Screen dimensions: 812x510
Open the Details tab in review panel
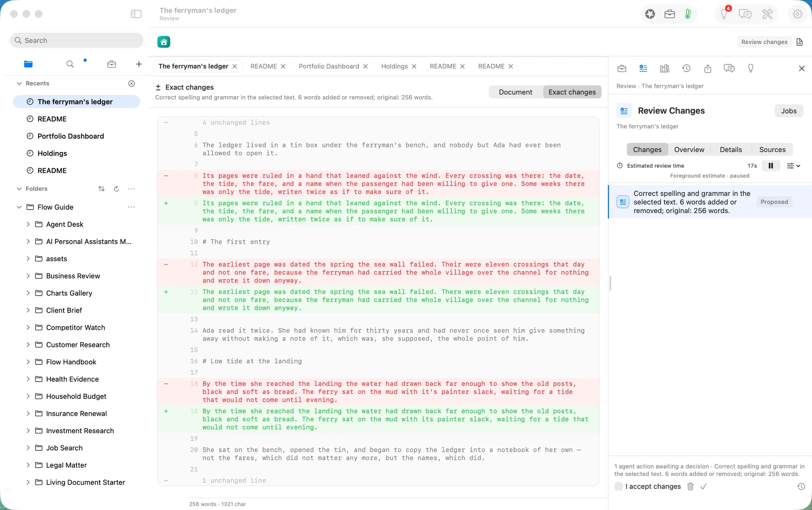pyautogui.click(x=731, y=150)
